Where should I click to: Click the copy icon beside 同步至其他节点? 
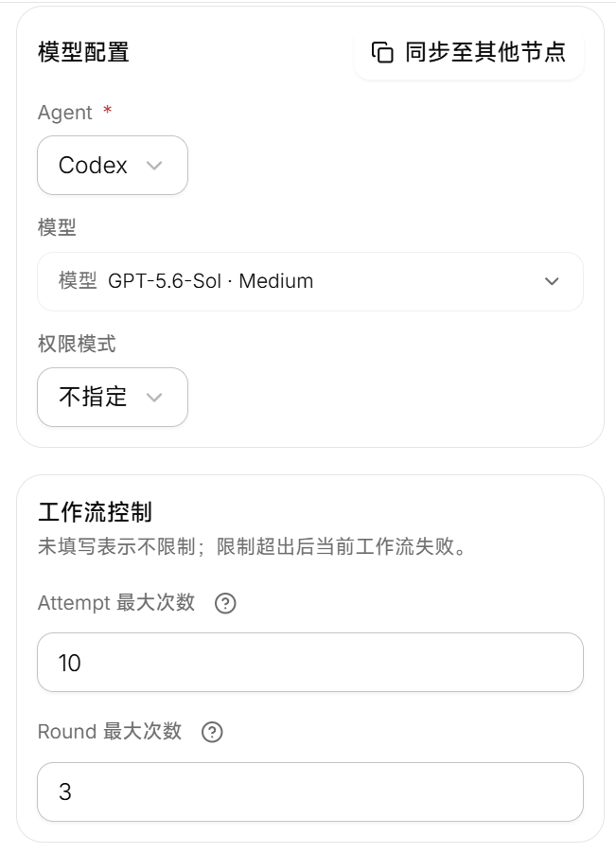click(x=382, y=52)
